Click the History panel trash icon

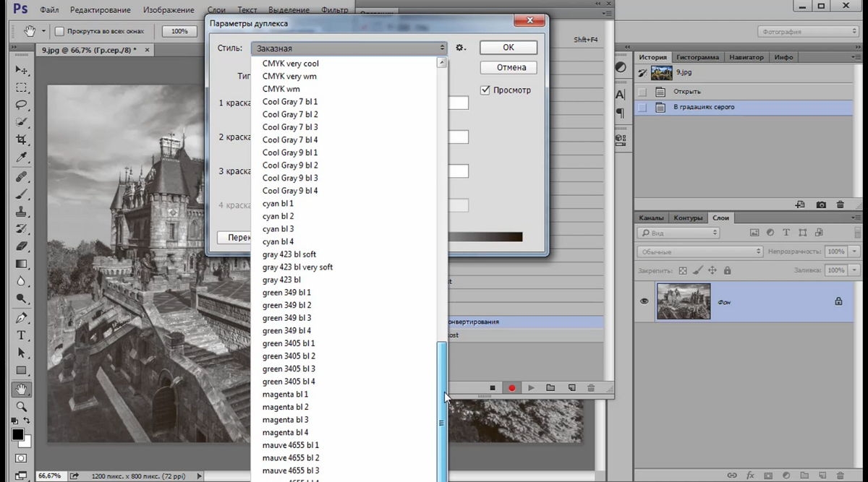(x=841, y=205)
